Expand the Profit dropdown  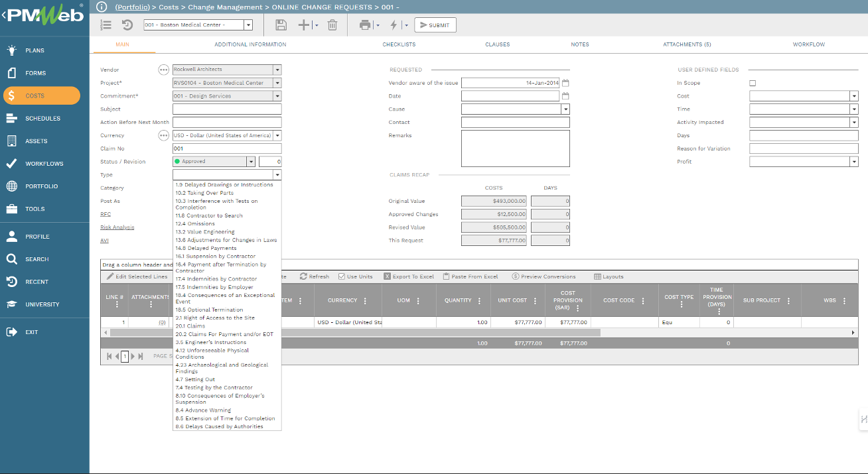(853, 162)
